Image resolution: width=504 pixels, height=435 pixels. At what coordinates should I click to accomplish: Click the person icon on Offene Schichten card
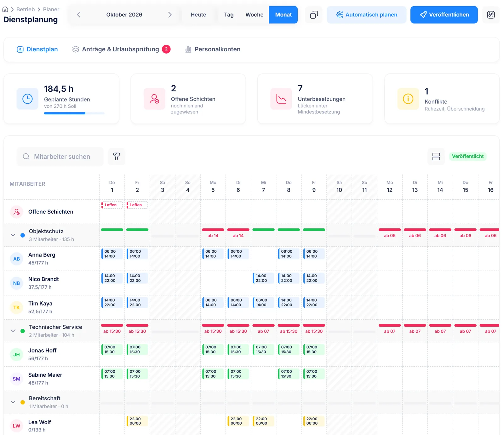[x=154, y=99]
